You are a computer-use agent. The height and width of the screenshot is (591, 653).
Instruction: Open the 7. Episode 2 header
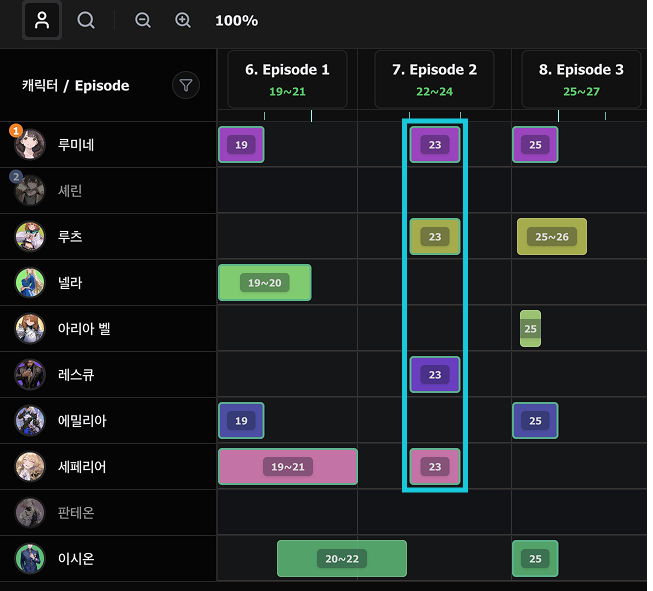(x=434, y=80)
